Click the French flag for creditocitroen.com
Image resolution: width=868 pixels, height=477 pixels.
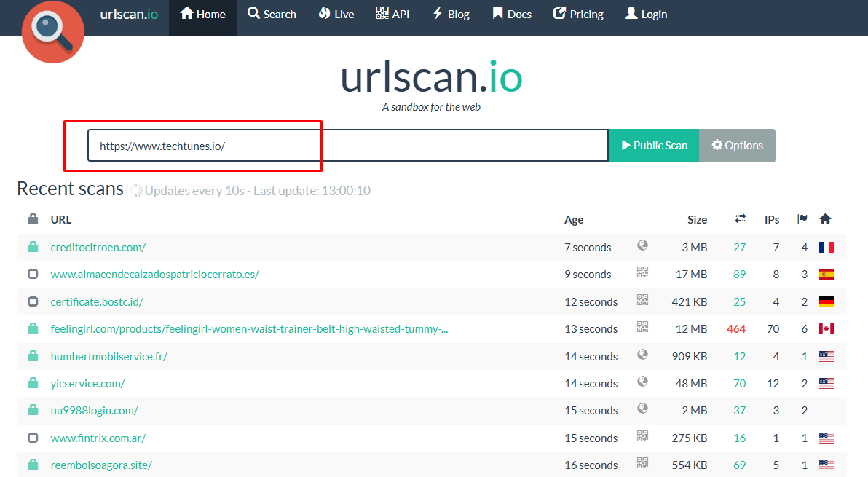pyautogui.click(x=826, y=246)
